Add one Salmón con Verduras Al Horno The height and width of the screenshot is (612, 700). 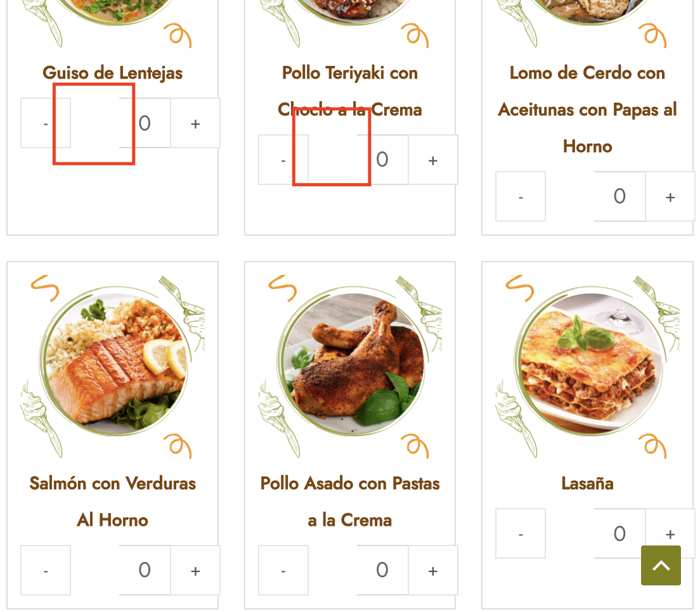(x=195, y=570)
